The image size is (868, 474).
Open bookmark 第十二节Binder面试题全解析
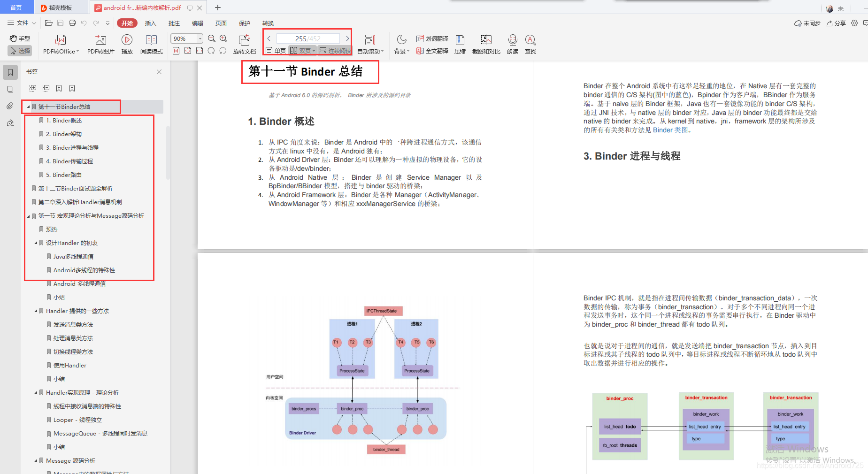pos(75,189)
